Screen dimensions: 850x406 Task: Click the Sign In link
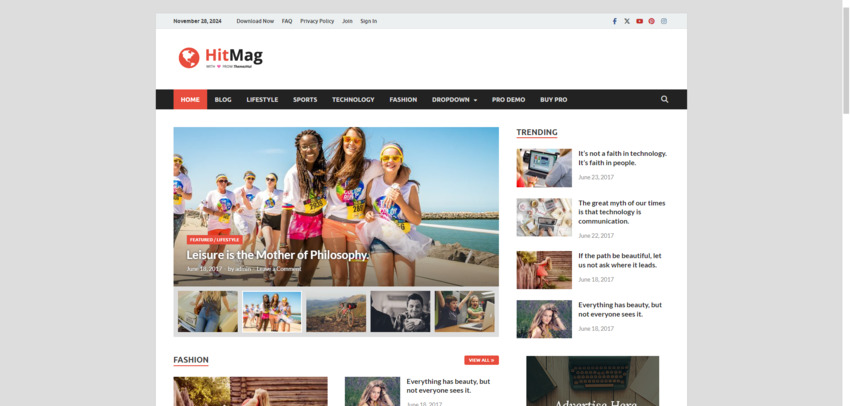(369, 21)
